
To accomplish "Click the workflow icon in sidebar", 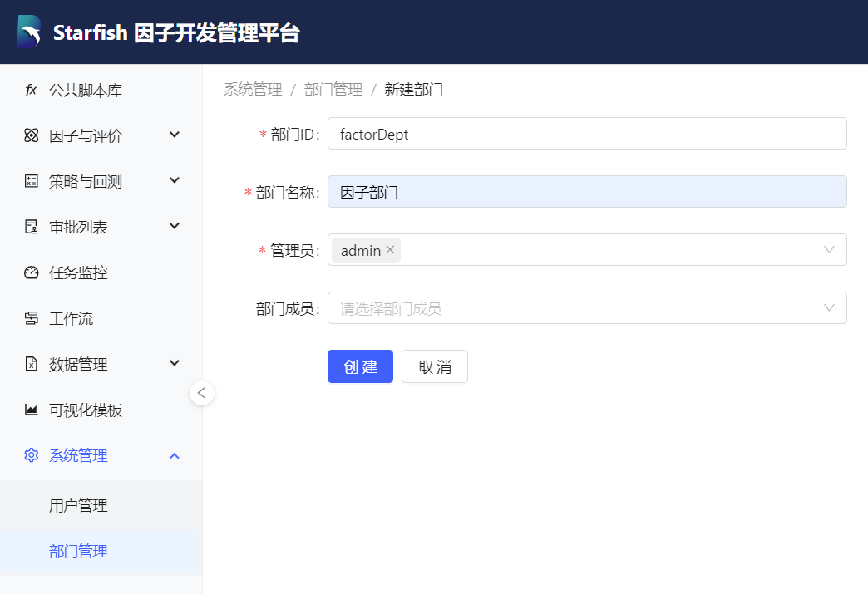I will click(x=32, y=318).
